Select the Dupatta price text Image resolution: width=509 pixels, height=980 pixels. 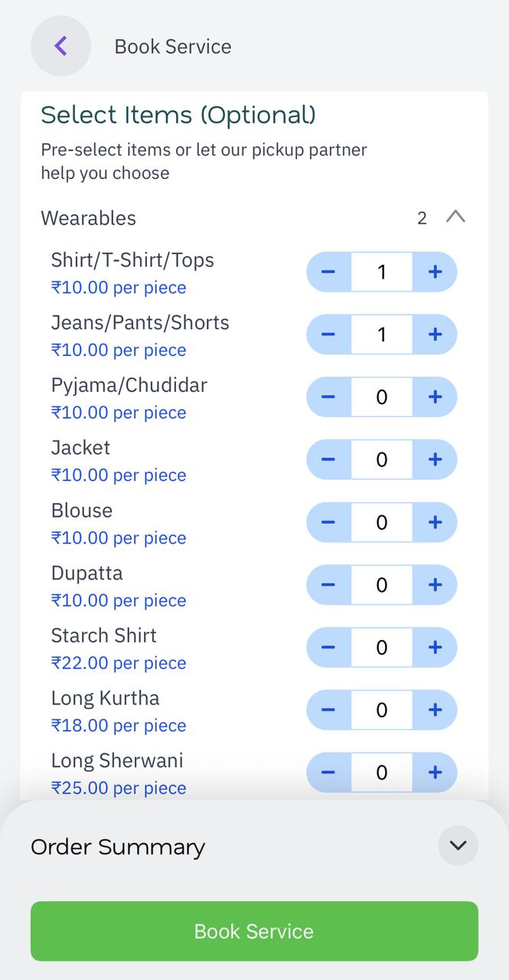pos(118,600)
